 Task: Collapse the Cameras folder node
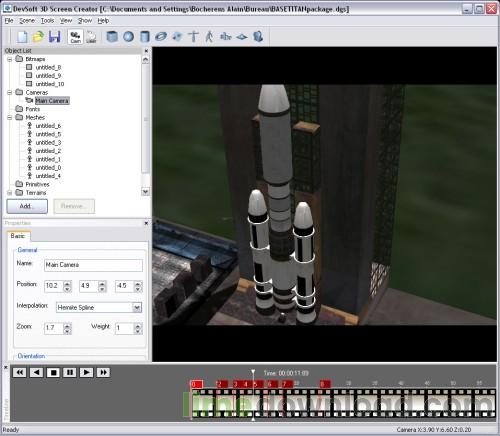point(10,93)
